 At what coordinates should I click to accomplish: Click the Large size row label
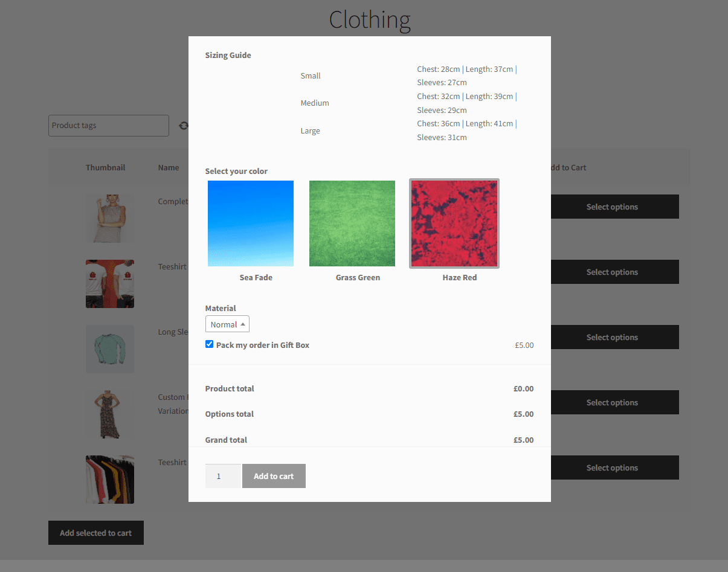point(311,130)
